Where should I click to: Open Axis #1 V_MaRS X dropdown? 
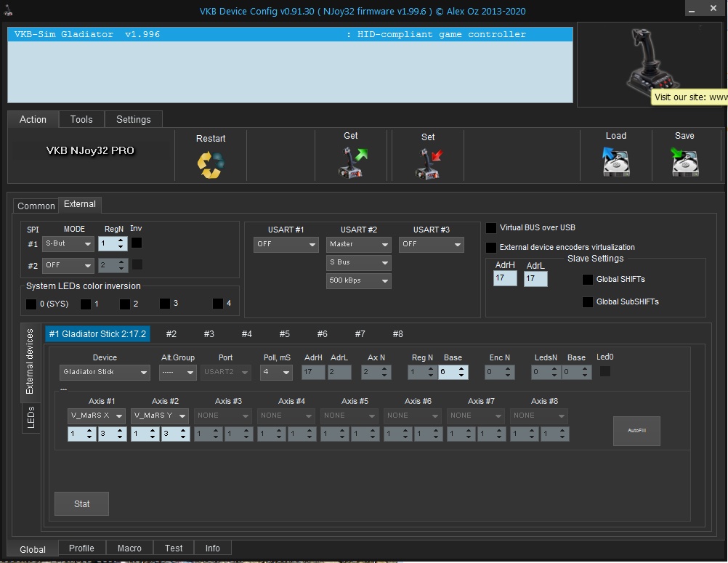pos(96,416)
